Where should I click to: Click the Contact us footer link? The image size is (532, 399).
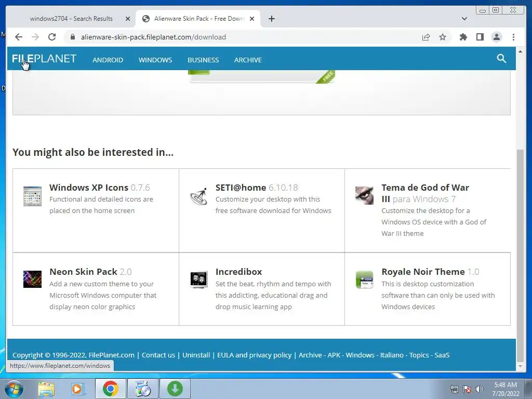coord(158,355)
